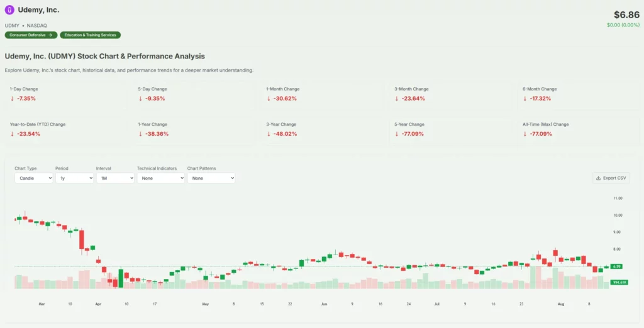644x328 pixels.
Task: Click the down arrow under 1-Year Change
Action: coord(140,134)
